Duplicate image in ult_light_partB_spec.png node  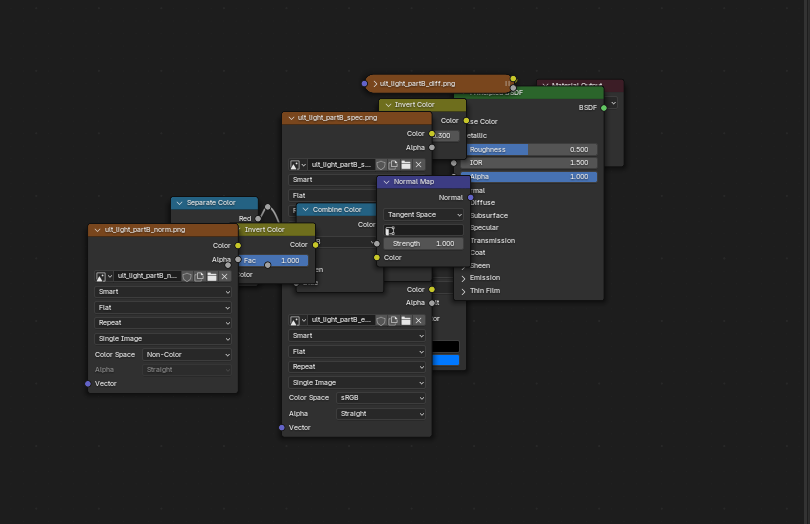click(x=393, y=165)
